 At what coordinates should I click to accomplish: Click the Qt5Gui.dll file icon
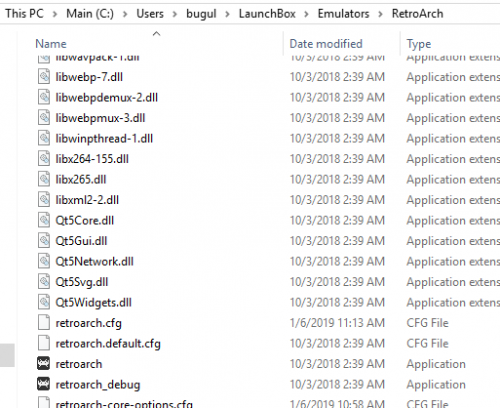[x=44, y=241]
